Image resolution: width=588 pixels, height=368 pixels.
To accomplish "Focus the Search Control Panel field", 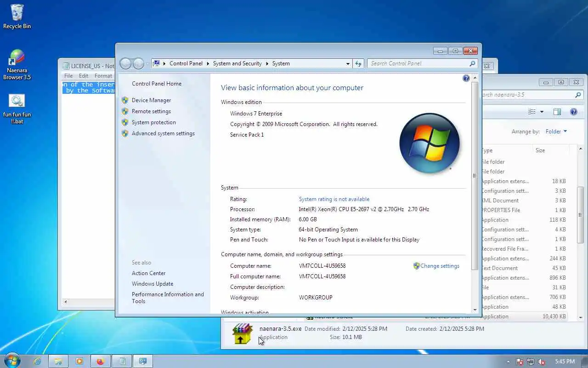I will [x=418, y=63].
